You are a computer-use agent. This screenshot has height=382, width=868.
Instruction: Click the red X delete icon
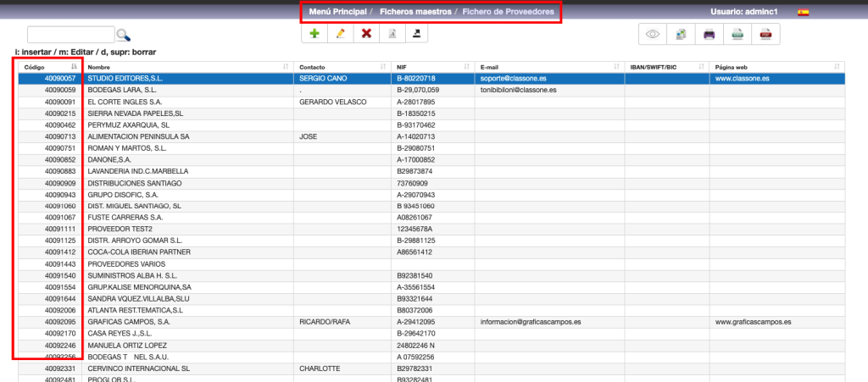coord(366,34)
